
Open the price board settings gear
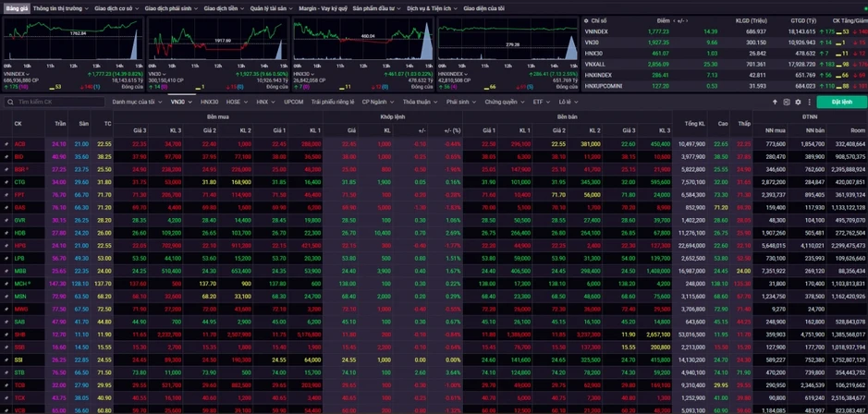(799, 103)
